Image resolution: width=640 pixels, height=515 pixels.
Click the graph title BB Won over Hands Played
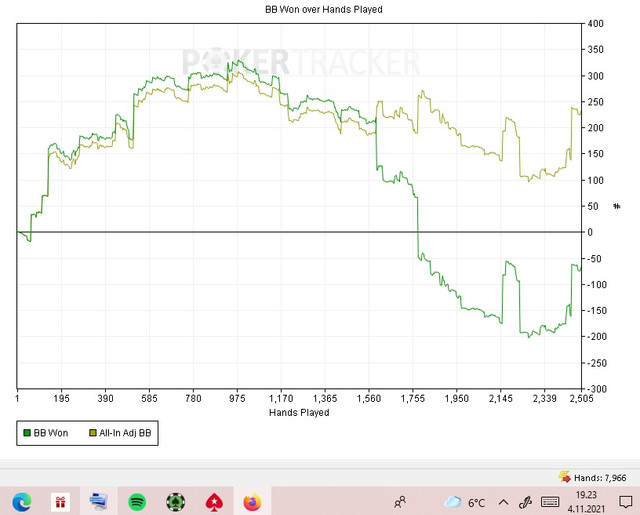324,9
